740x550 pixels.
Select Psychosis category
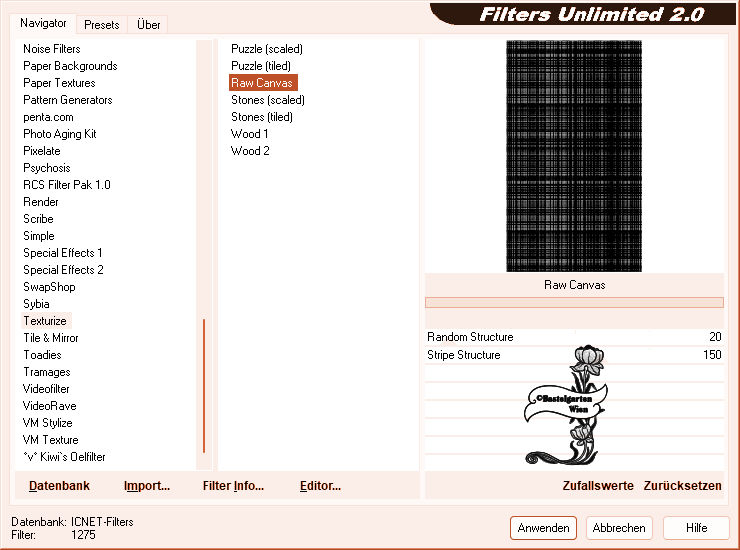47,168
